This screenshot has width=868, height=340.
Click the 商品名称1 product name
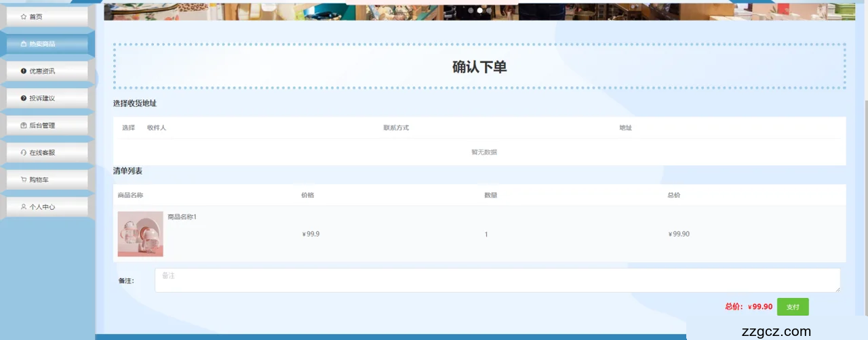coord(182,217)
